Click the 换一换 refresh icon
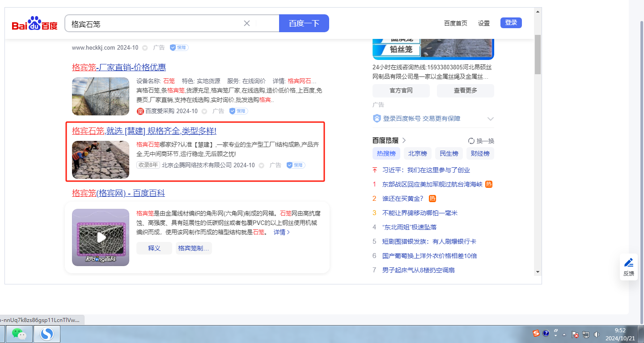Screen dimensions: 644x343 point(471,141)
